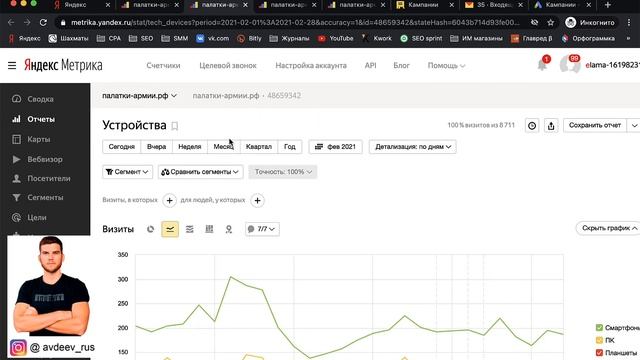Collapse chart via Скрыть график

pos(608,228)
